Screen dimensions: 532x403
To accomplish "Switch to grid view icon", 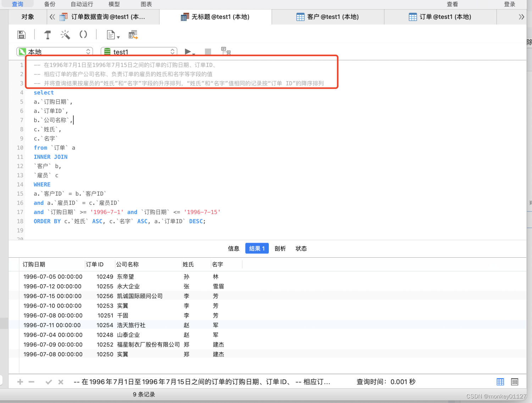I will pyautogui.click(x=500, y=382).
